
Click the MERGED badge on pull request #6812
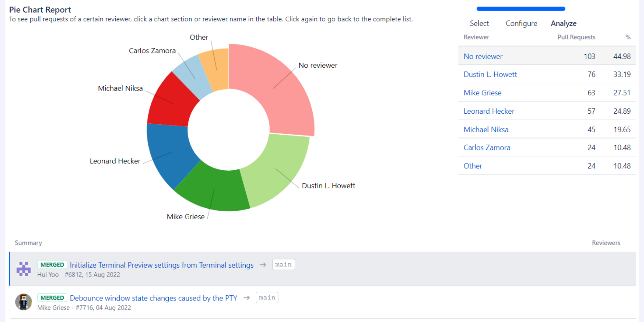click(x=52, y=264)
